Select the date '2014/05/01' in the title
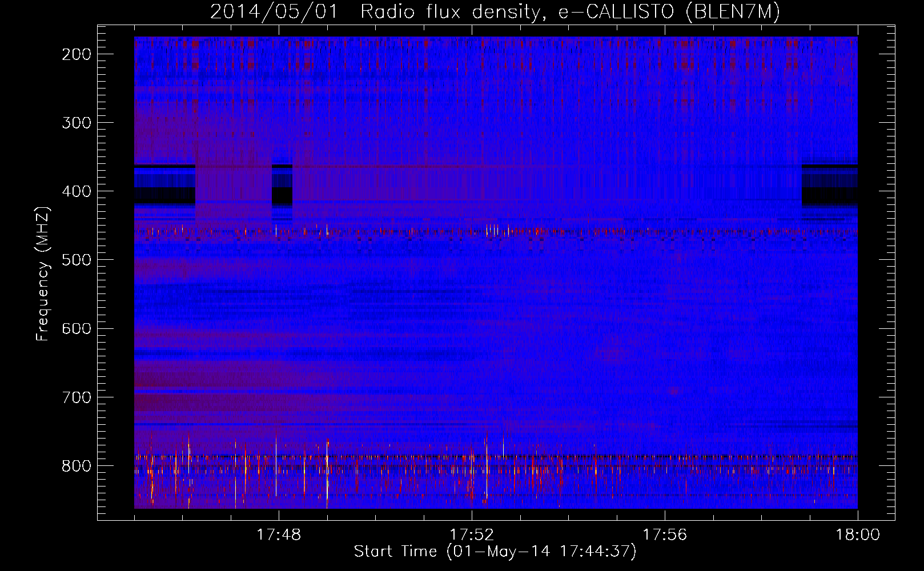This screenshot has height=571, width=924. pyautogui.click(x=274, y=12)
